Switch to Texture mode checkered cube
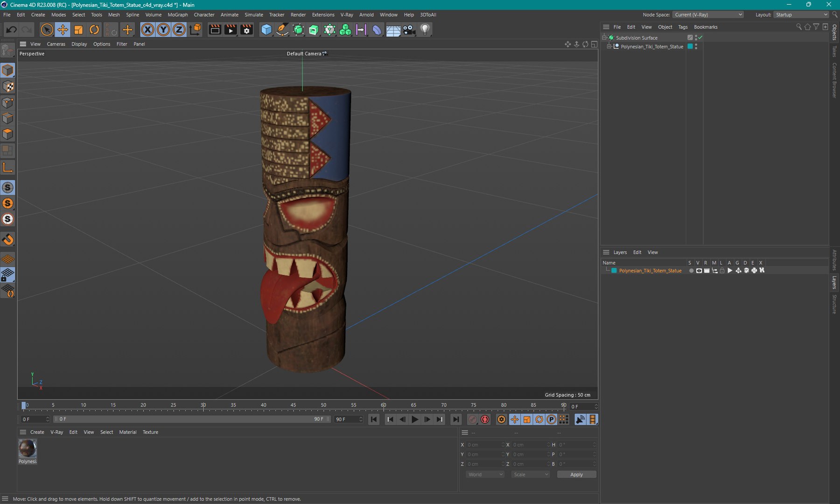The width and height of the screenshot is (840, 504). [8, 86]
